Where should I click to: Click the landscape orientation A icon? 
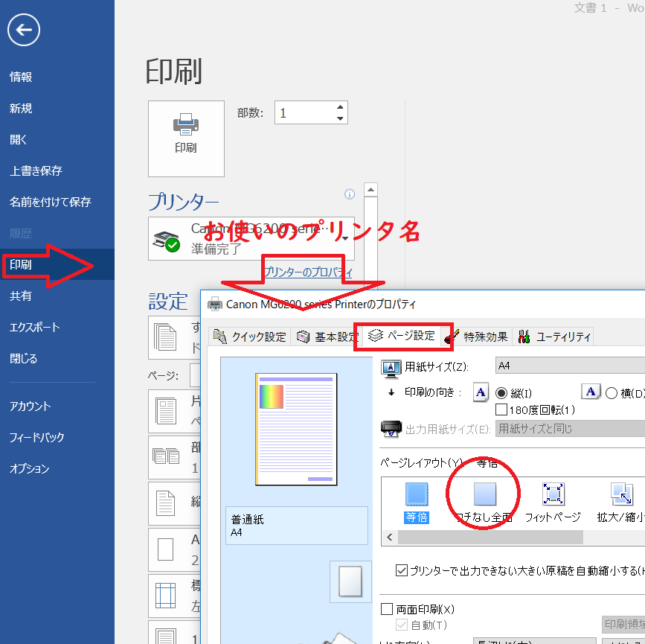[591, 392]
